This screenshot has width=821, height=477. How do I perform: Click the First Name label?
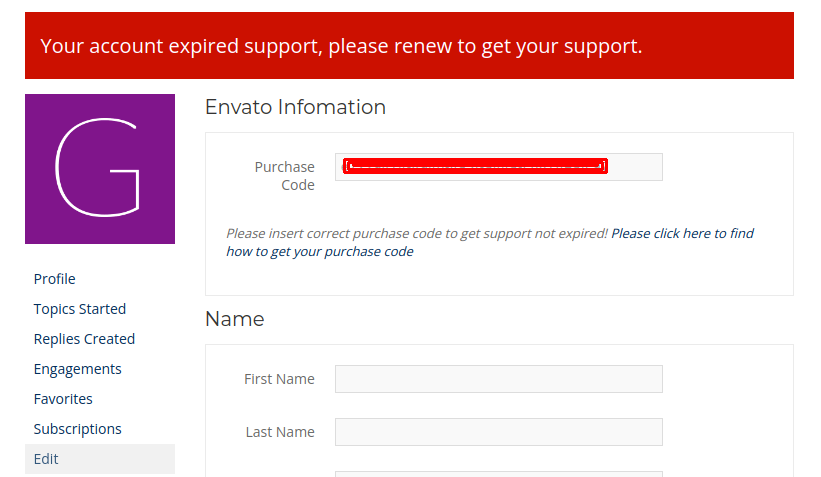[x=279, y=379]
